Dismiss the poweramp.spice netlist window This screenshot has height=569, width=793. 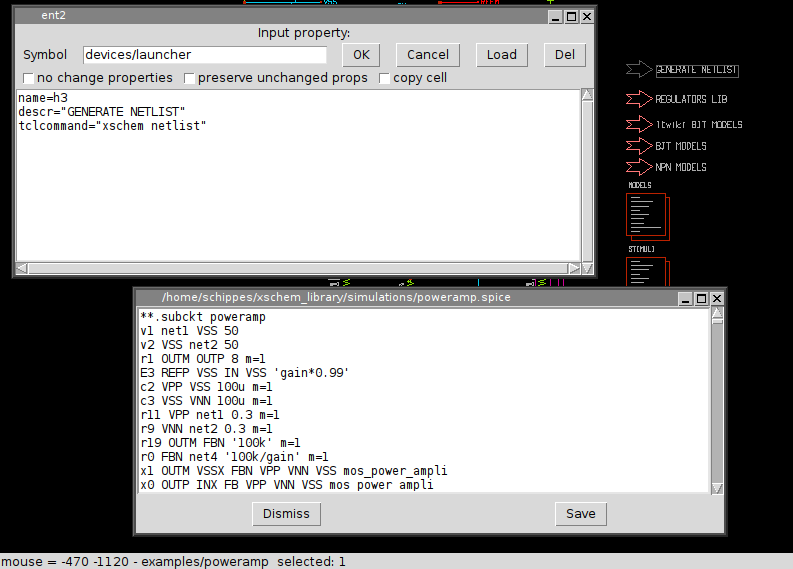[286, 514]
